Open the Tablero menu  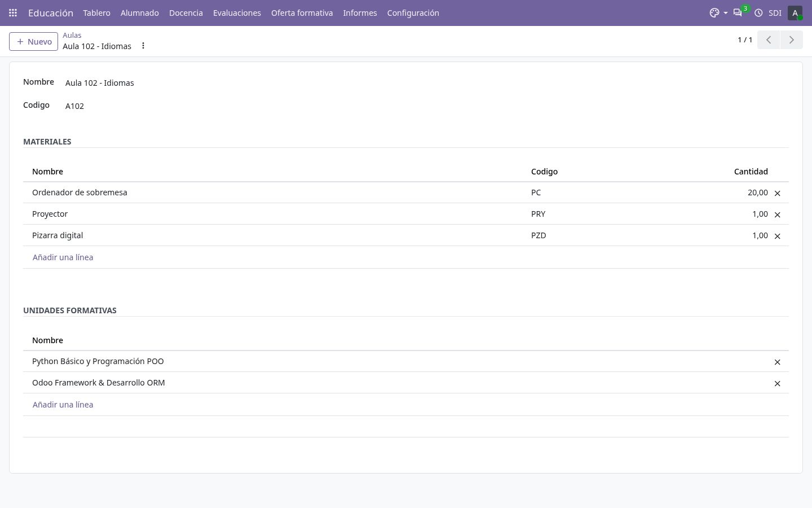pos(96,13)
